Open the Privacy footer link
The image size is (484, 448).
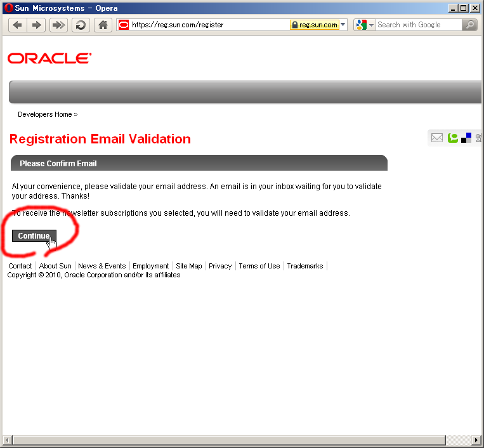tap(220, 266)
